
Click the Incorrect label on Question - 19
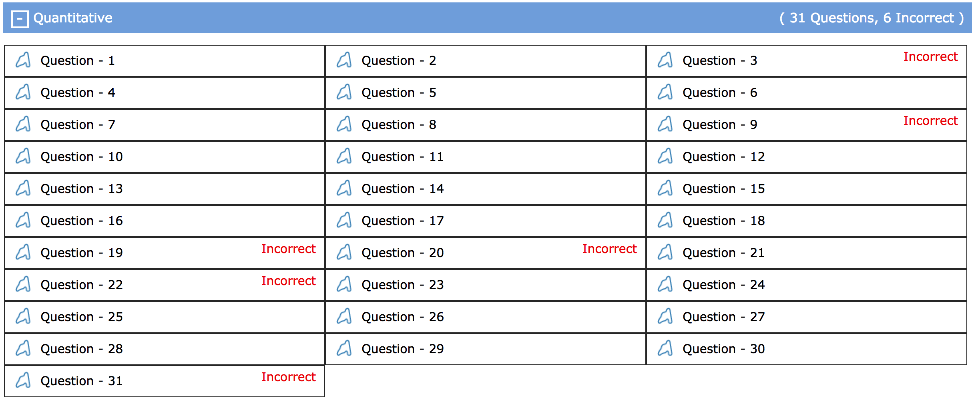pos(289,249)
